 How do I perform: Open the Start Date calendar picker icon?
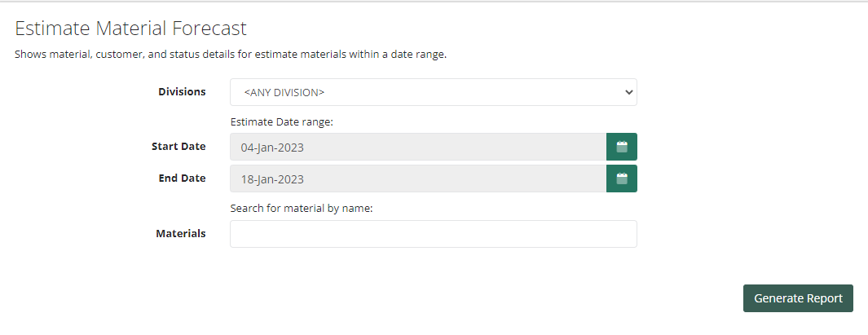click(622, 147)
